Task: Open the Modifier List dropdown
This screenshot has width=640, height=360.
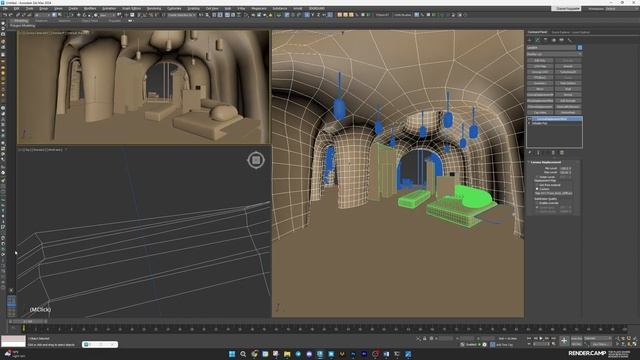Action: [x=554, y=54]
